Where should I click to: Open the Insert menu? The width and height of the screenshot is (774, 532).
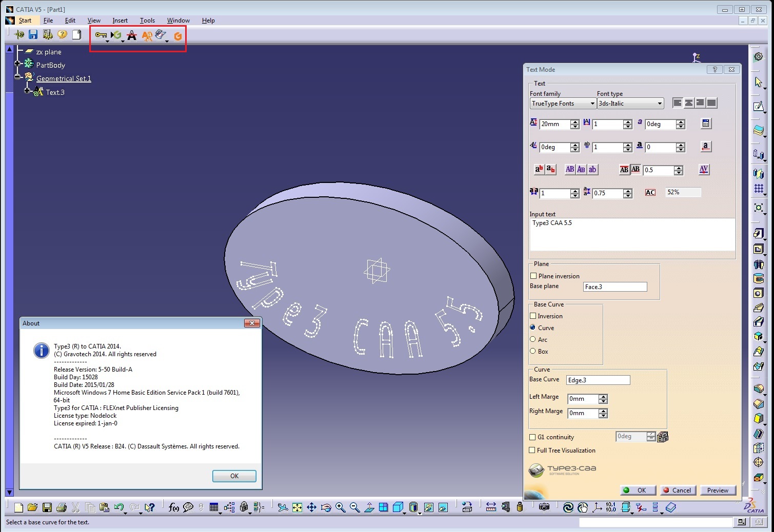pos(120,21)
